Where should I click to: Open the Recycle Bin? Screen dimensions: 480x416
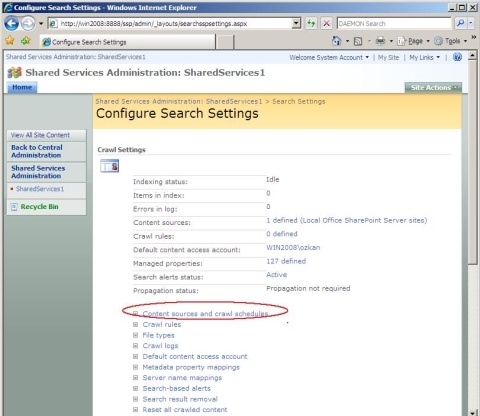tap(39, 207)
